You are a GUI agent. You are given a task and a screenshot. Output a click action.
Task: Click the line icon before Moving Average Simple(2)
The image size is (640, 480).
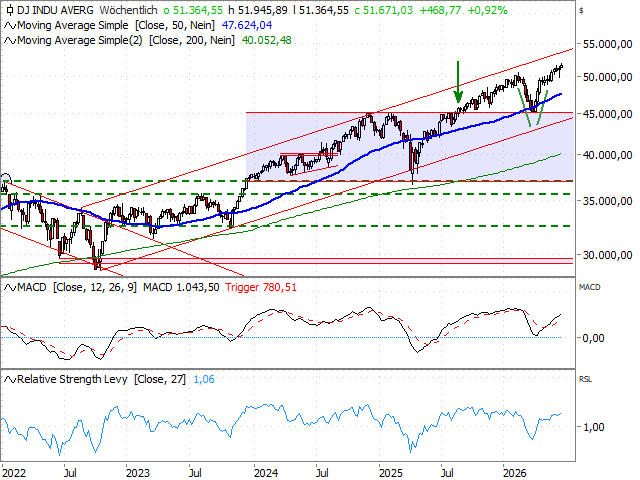click(10, 41)
